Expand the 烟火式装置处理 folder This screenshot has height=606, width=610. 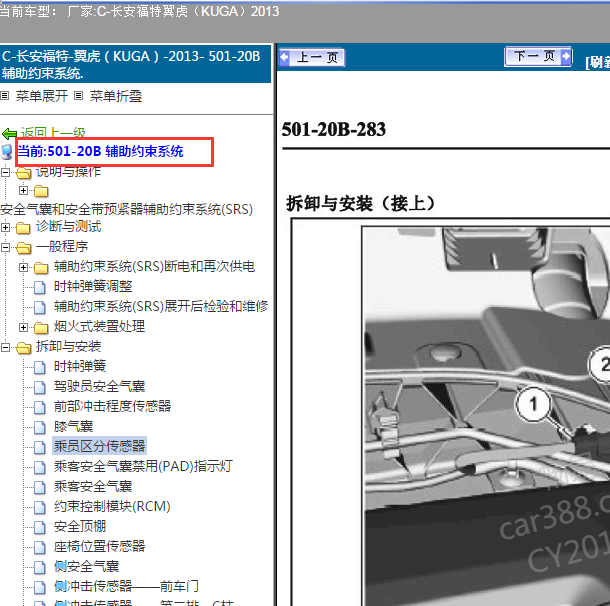tap(23, 327)
